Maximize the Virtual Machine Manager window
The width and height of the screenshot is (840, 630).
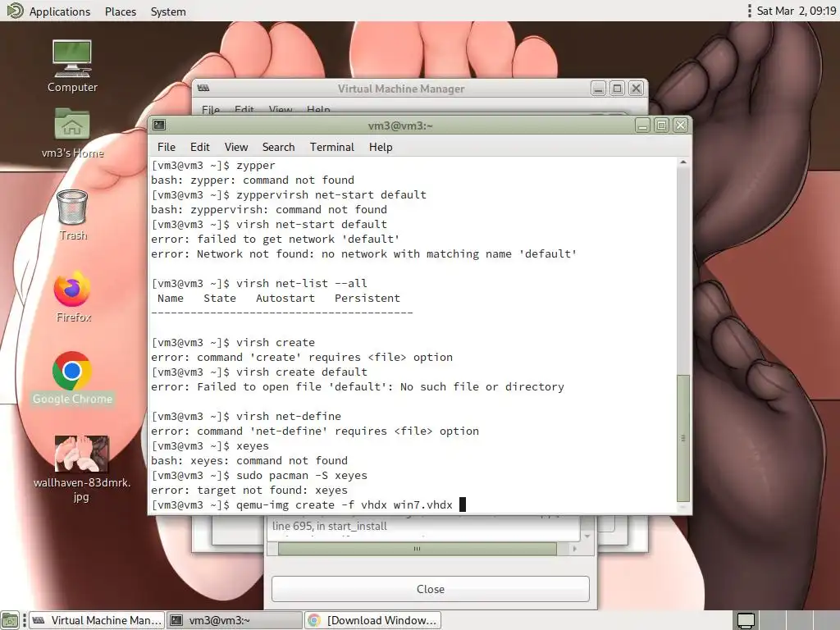click(617, 89)
